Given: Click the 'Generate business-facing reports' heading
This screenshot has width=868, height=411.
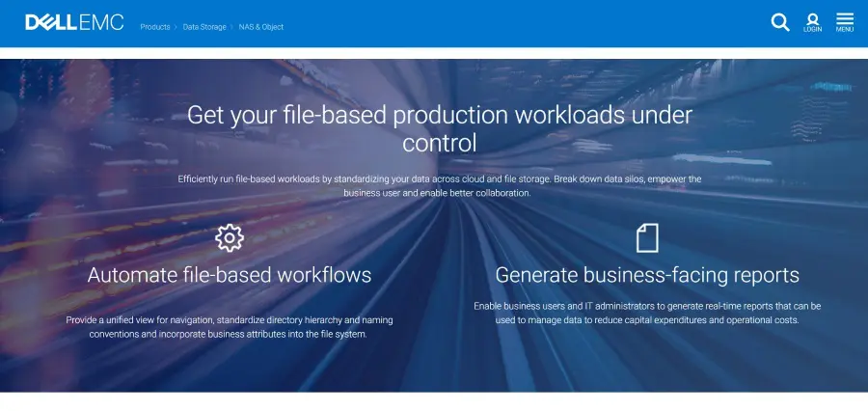Looking at the screenshot, I should [647, 275].
